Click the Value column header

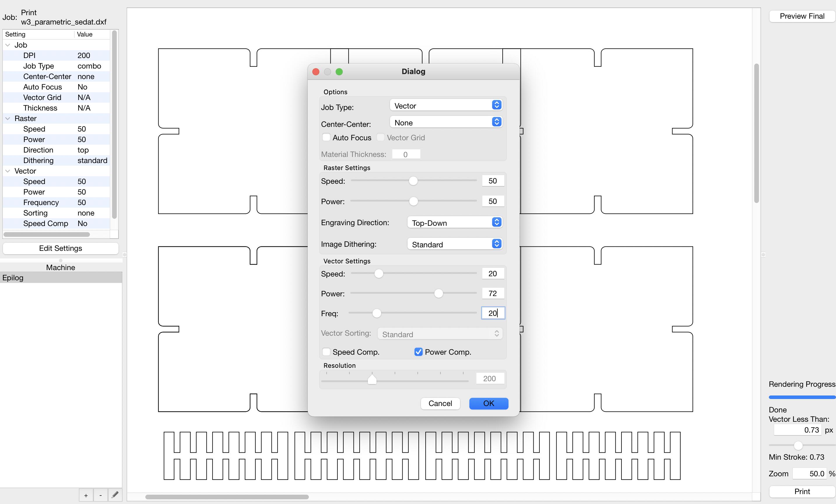click(x=92, y=34)
